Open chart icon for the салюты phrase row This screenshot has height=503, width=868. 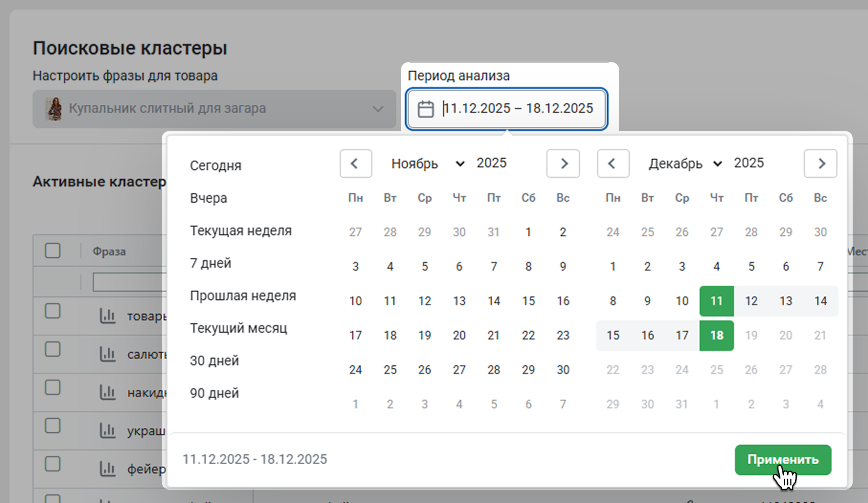(x=108, y=354)
